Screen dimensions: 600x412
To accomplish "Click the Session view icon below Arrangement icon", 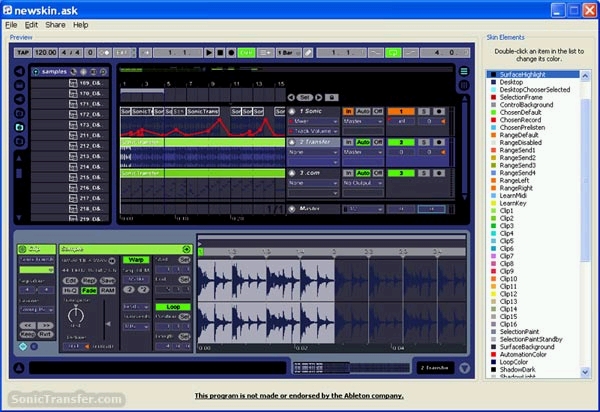I will pos(464,85).
